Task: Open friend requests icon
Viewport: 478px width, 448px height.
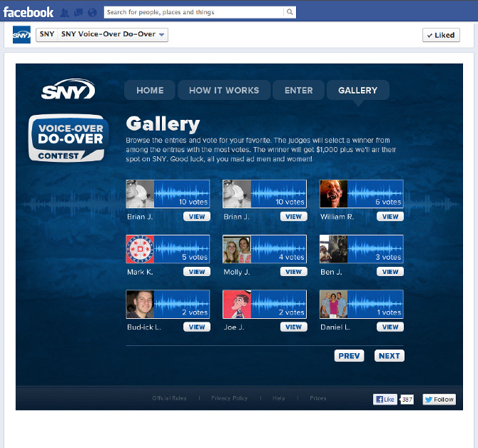Action: pyautogui.click(x=65, y=13)
